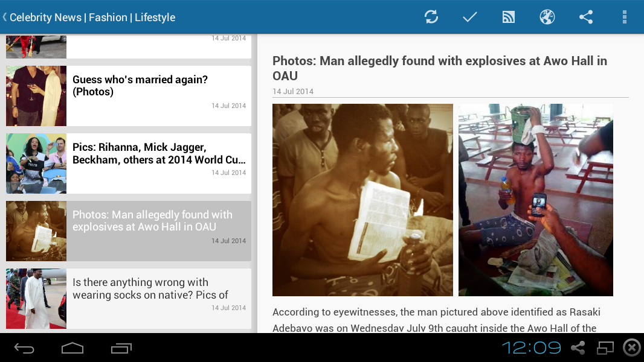Mark all as read checkmark icon
Image resolution: width=644 pixels, height=362 pixels.
469,17
